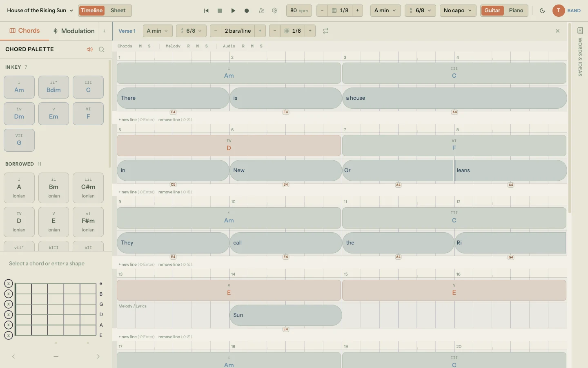
Task: Enable dark mode with the moon icon
Action: coord(543,11)
